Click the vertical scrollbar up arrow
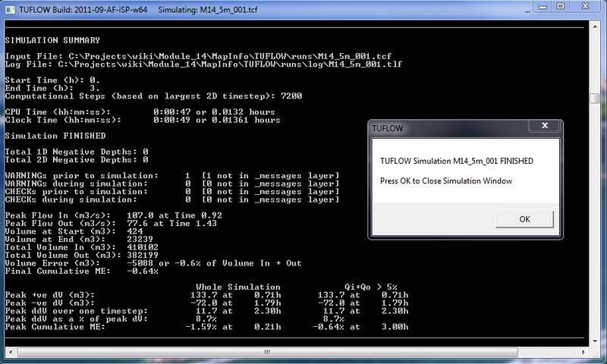The height and width of the screenshot is (364, 607). [x=593, y=25]
